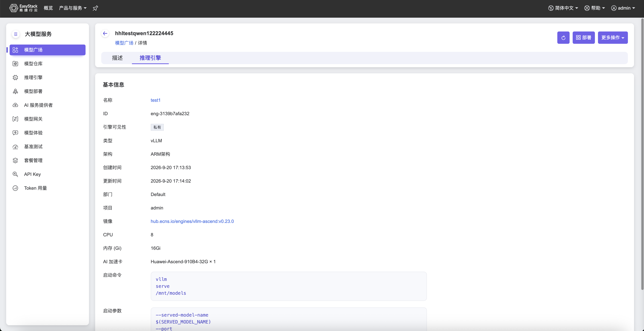
Task: Click the engine ID eng-3139b7afa232
Action: tap(170, 114)
